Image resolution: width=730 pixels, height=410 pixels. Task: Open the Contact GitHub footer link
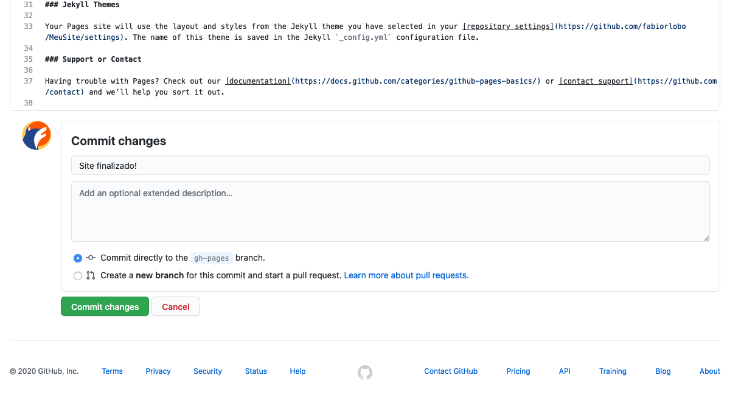click(x=451, y=371)
